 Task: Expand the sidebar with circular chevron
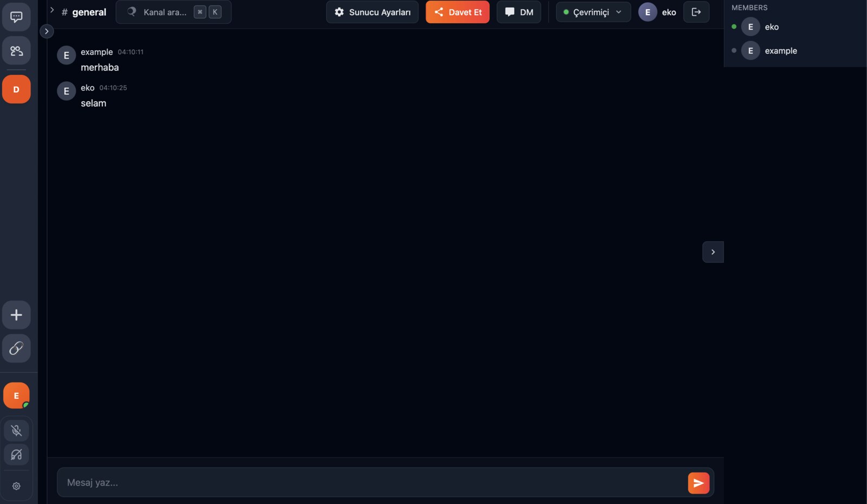click(x=47, y=31)
